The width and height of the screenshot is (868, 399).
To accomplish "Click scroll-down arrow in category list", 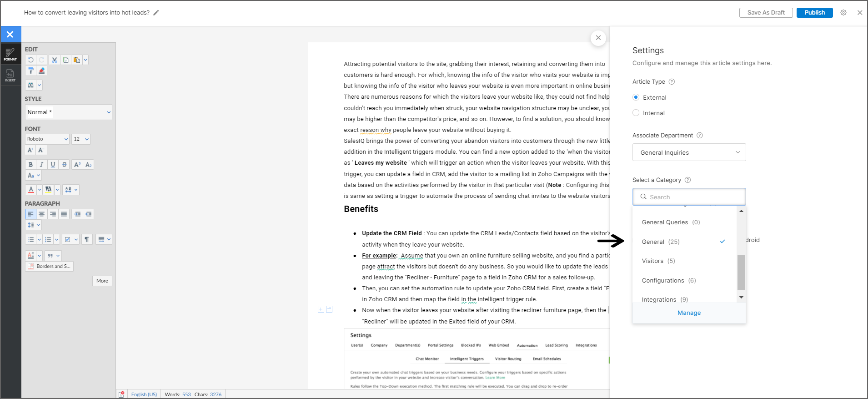I will coord(742,297).
